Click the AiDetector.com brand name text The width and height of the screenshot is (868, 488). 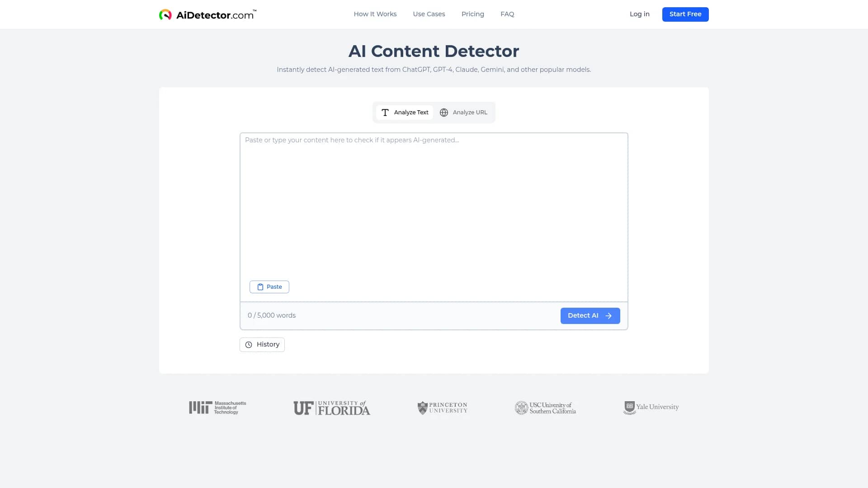(216, 15)
